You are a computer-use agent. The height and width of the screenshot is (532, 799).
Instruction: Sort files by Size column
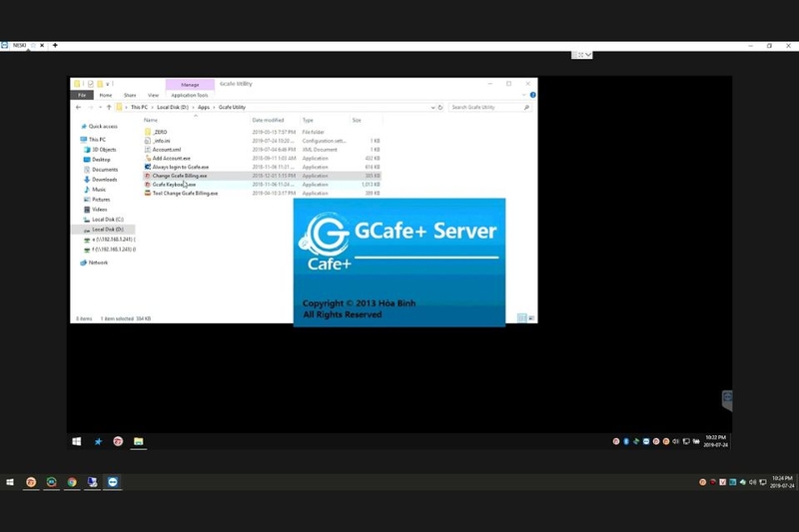coord(357,120)
